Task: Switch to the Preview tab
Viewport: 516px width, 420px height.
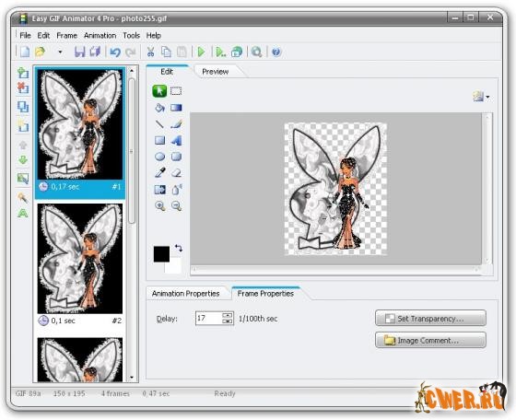Action: tap(216, 71)
